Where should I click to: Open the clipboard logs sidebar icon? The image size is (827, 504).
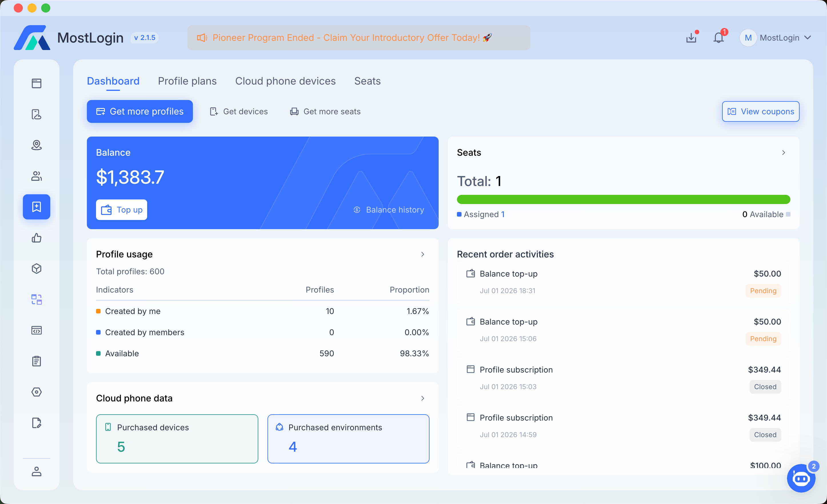(x=36, y=361)
